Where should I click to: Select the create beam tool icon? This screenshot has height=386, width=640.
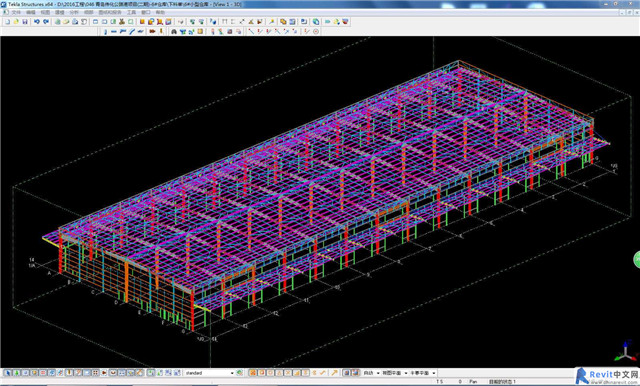[114, 31]
